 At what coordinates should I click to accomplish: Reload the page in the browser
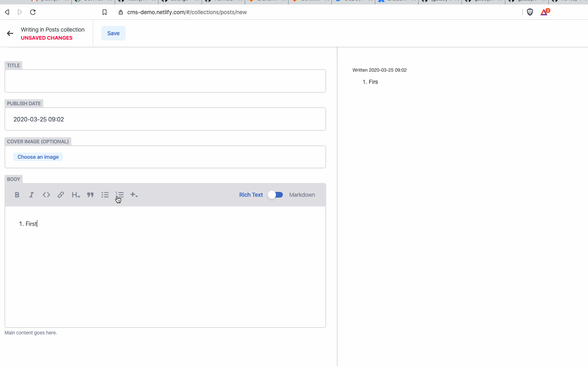[33, 12]
